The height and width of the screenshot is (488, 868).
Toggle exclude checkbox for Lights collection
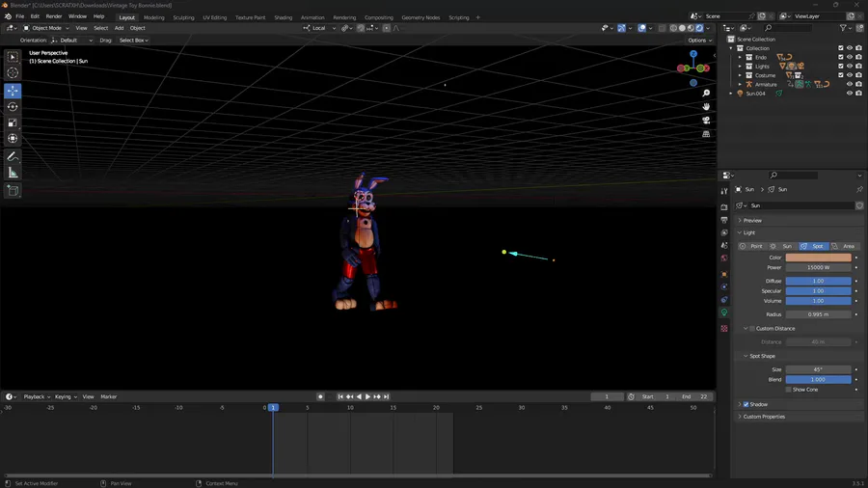point(840,66)
